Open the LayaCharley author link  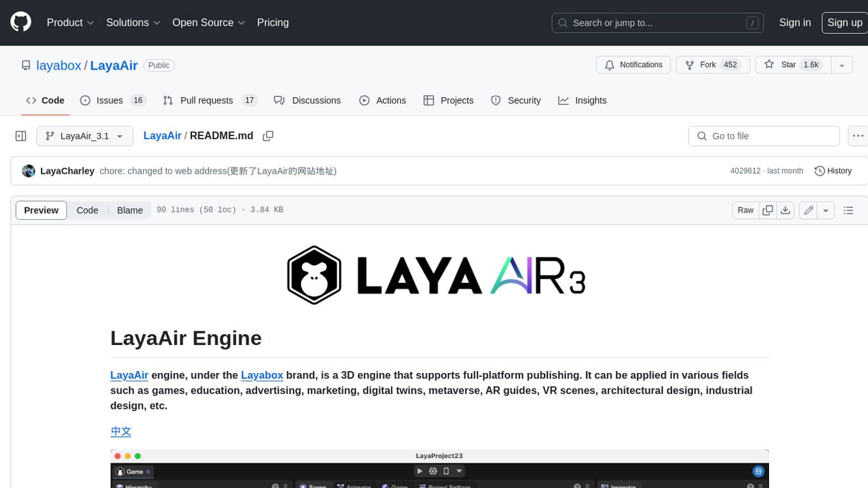(67, 171)
